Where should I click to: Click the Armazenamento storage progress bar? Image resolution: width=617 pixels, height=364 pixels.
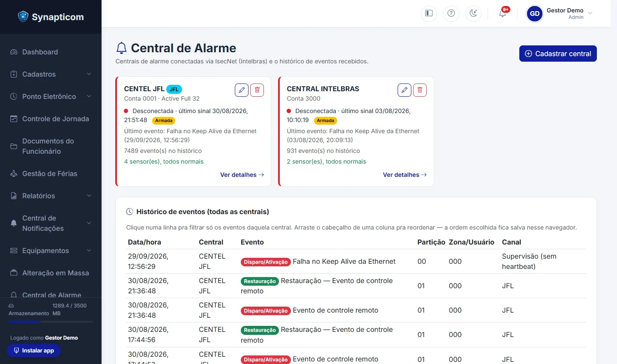[x=51, y=322]
